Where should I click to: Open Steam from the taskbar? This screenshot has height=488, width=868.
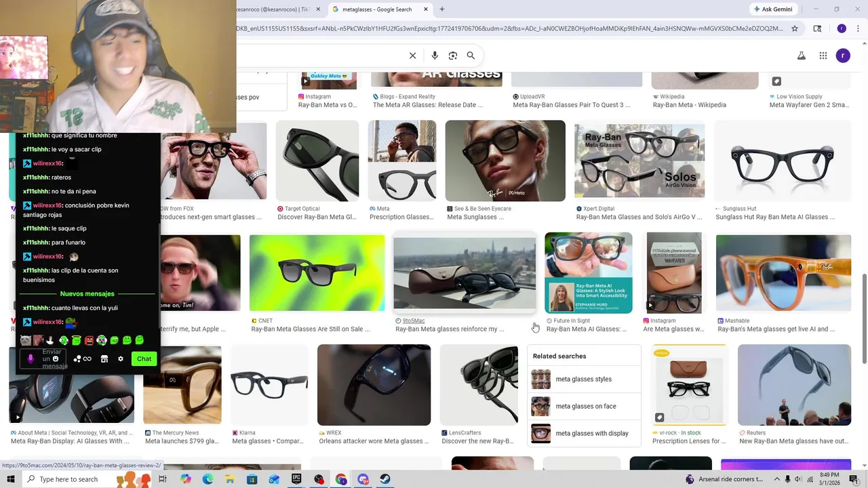[385, 479]
